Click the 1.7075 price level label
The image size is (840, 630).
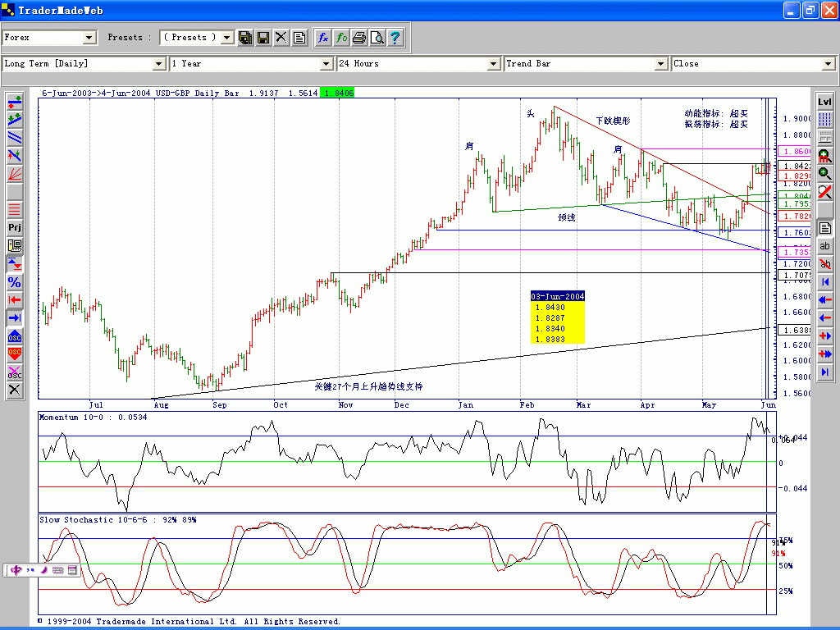click(x=795, y=276)
